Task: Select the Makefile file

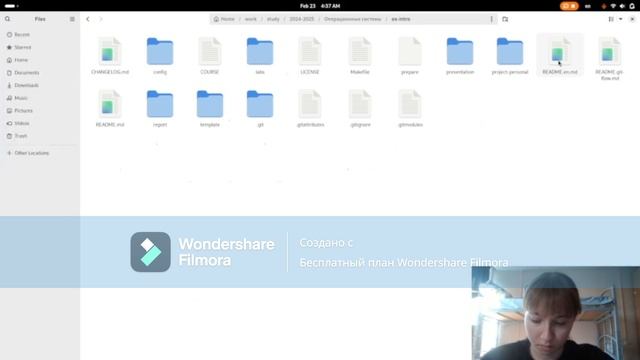Action: pyautogui.click(x=360, y=56)
